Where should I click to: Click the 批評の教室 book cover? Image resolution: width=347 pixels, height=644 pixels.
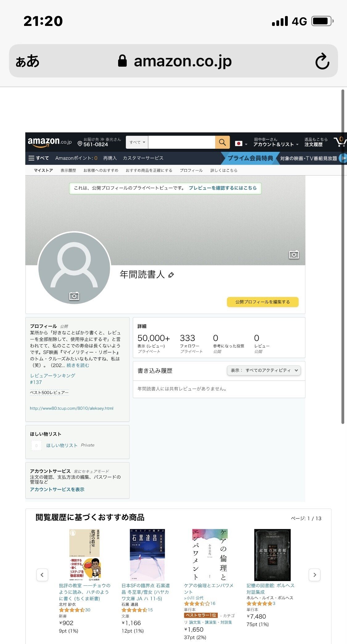click(x=85, y=555)
